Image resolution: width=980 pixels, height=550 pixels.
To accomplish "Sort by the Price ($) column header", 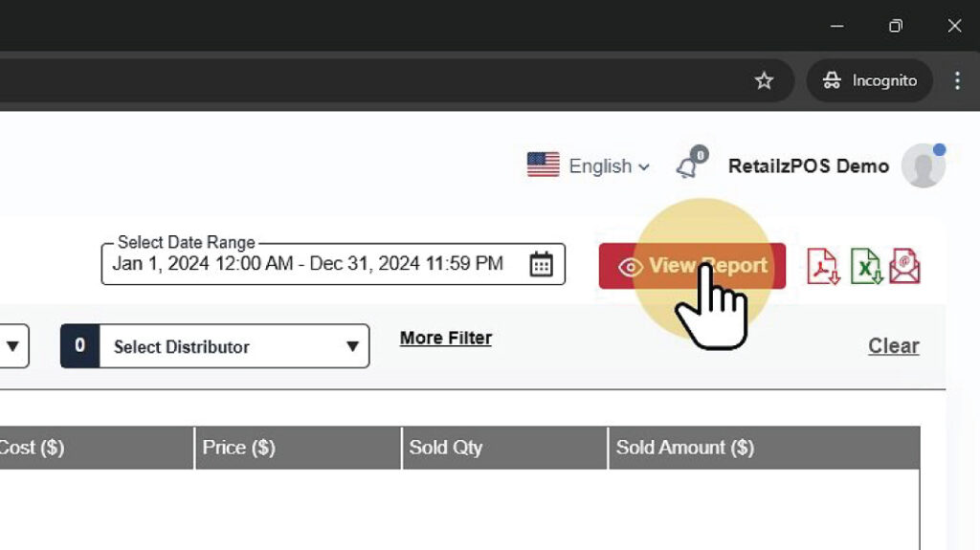I will click(239, 448).
